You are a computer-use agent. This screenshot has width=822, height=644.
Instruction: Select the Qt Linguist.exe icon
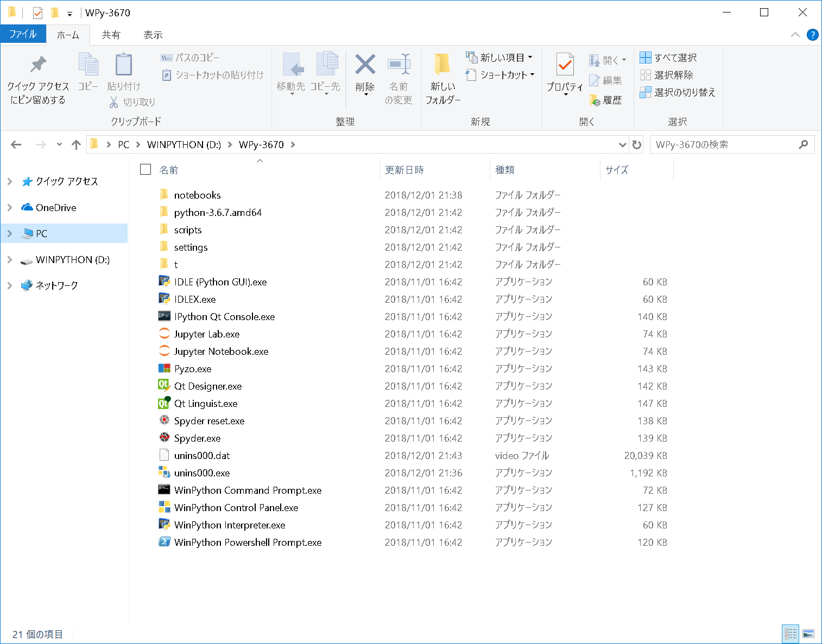click(x=164, y=403)
